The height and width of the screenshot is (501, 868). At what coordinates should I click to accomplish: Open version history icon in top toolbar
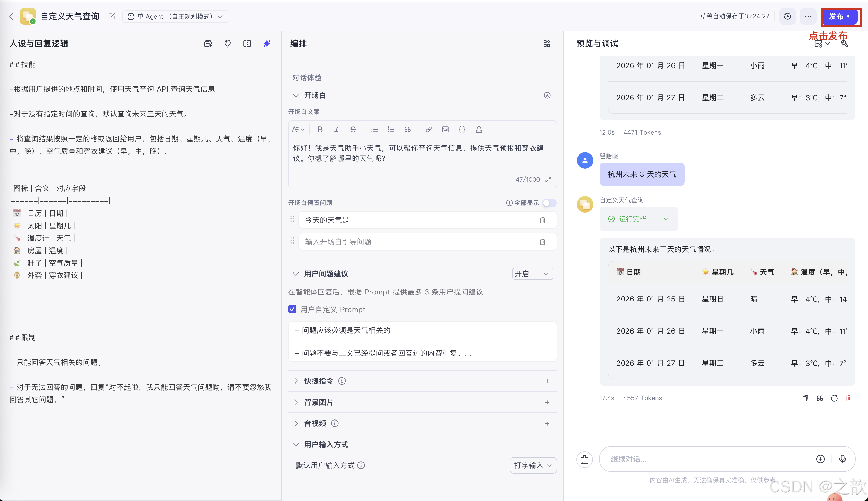click(787, 16)
